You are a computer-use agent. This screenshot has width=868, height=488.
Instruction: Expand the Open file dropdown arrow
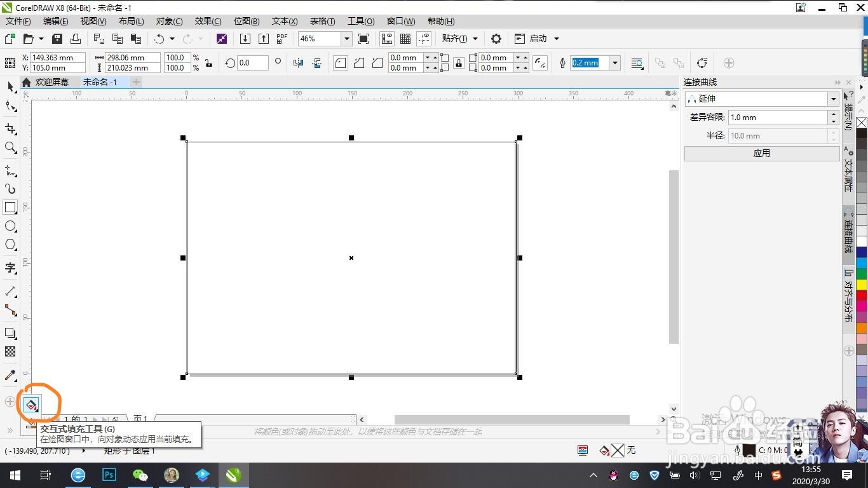[41, 39]
